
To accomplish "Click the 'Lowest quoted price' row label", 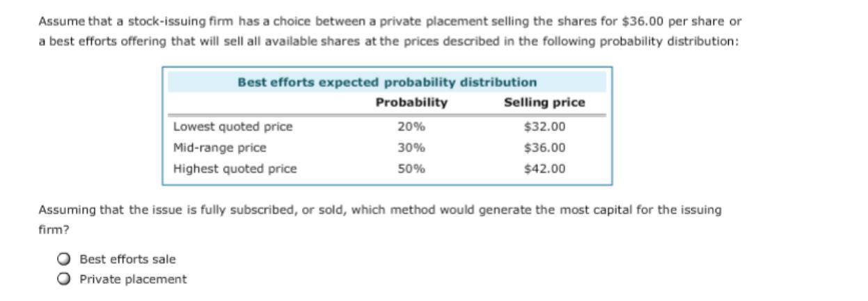I will [x=232, y=127].
